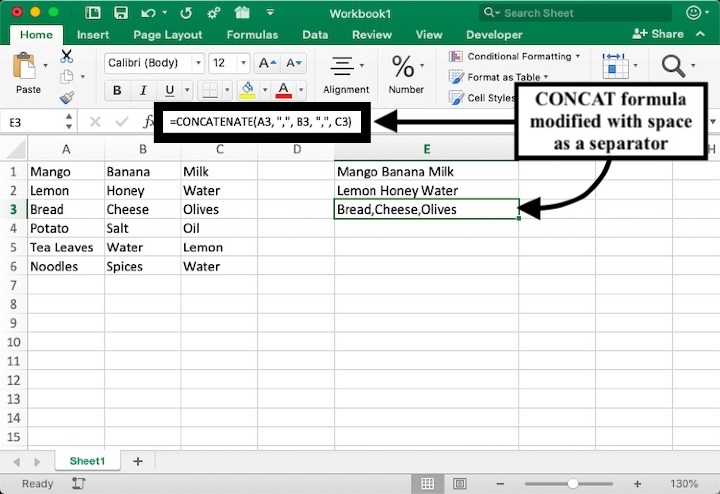Screen dimensions: 720x494
Task: Click the Share button
Action: pyautogui.click(x=658, y=34)
